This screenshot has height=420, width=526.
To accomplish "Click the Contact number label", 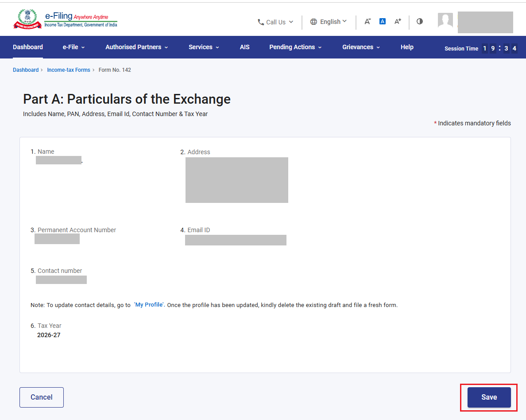I will (60, 271).
